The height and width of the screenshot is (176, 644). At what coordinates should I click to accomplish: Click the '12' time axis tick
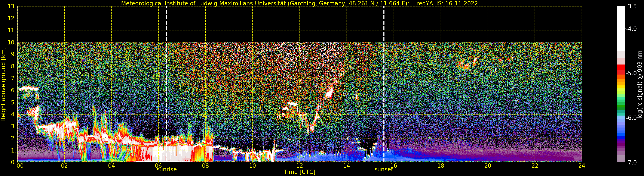[300, 166]
